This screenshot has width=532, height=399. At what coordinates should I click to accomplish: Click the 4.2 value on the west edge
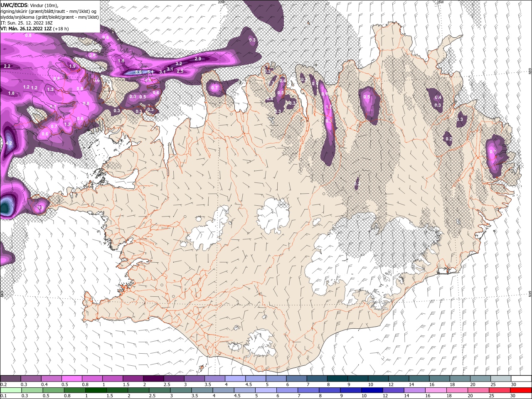pos(9,143)
